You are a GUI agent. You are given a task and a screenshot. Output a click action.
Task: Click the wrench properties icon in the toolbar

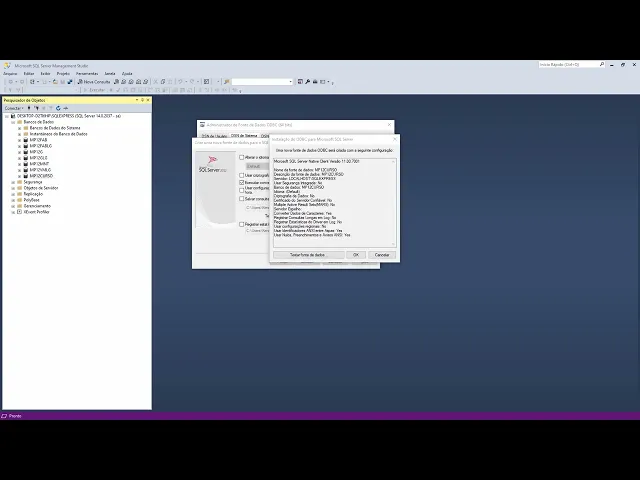coord(308,82)
